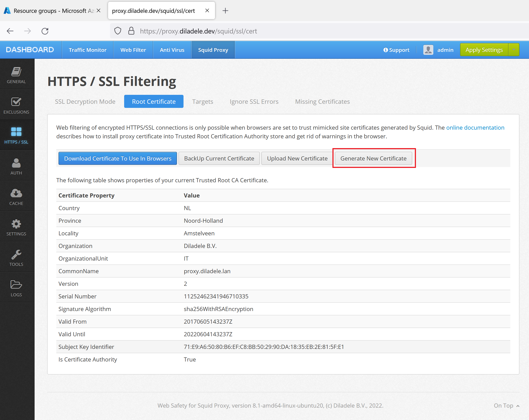
Task: Click the Certificate Property column header
Action: pos(86,195)
